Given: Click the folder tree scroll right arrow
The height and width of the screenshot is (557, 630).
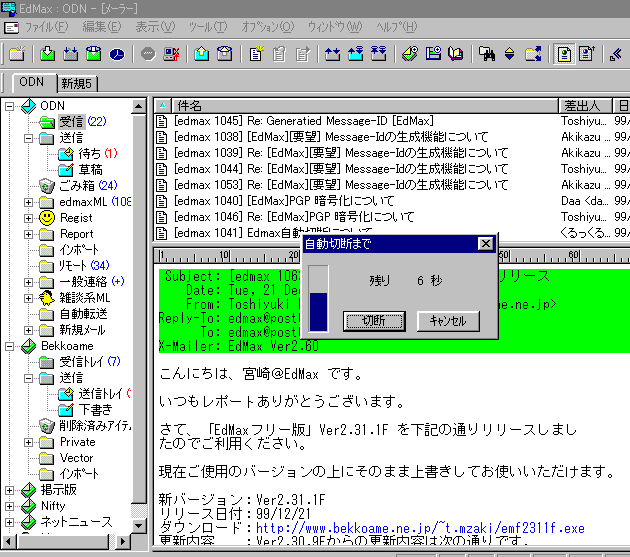Looking at the screenshot, I should point(123,542).
